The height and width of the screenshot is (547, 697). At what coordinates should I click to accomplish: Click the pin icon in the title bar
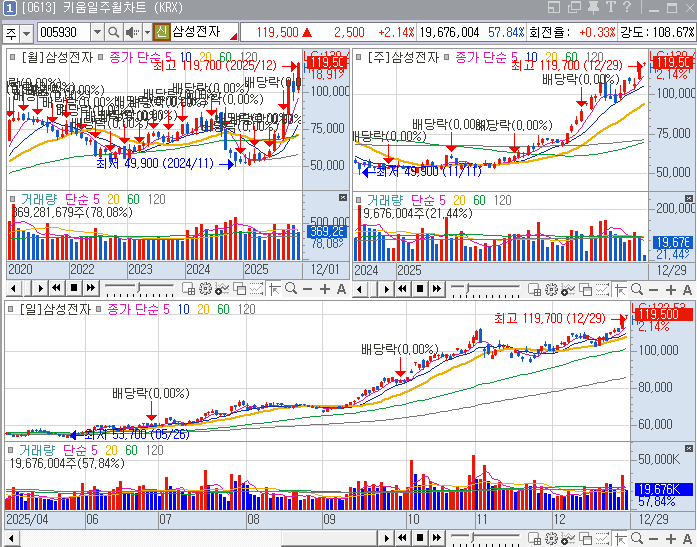click(593, 8)
